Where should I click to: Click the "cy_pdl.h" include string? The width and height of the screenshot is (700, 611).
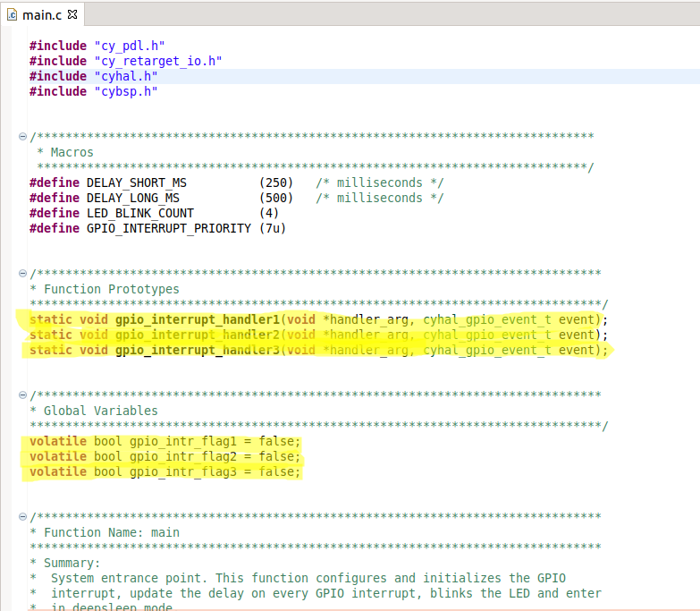tap(129, 46)
